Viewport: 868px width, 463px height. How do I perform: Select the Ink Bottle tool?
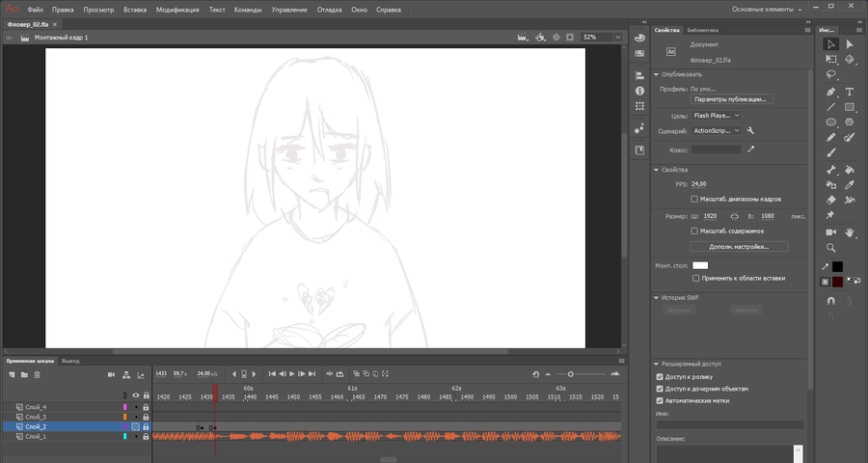831,185
